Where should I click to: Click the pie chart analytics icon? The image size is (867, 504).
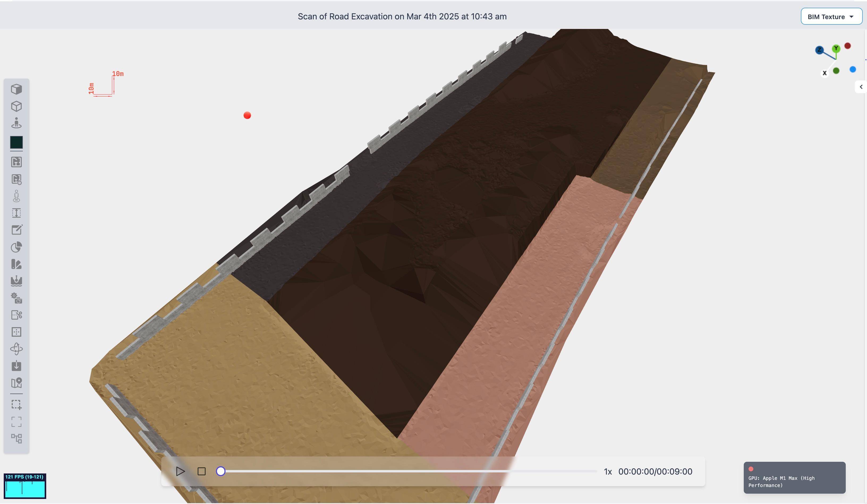click(16, 247)
